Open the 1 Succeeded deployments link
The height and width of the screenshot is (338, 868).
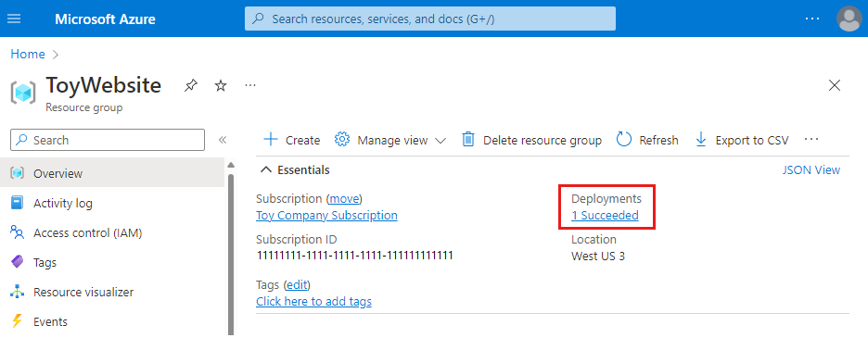[x=605, y=215]
